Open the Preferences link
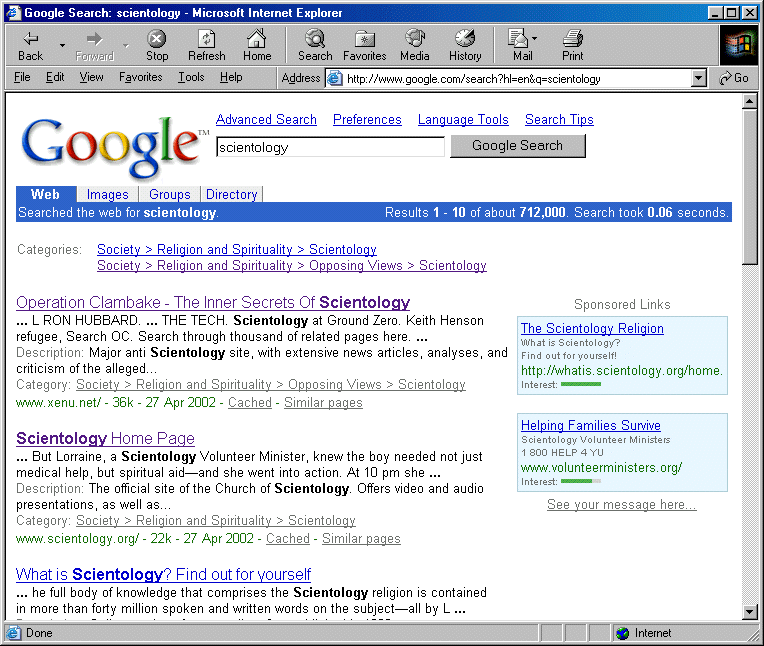Viewport: 764px width, 646px height. (x=367, y=119)
